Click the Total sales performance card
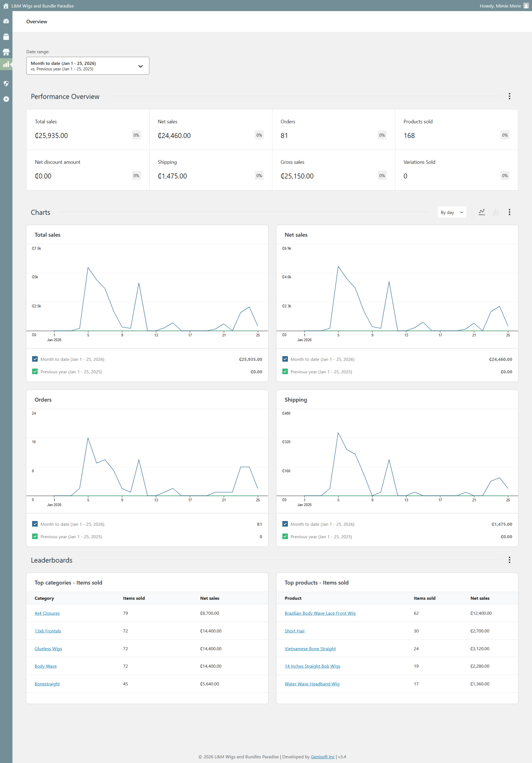This screenshot has width=532, height=763. point(88,130)
